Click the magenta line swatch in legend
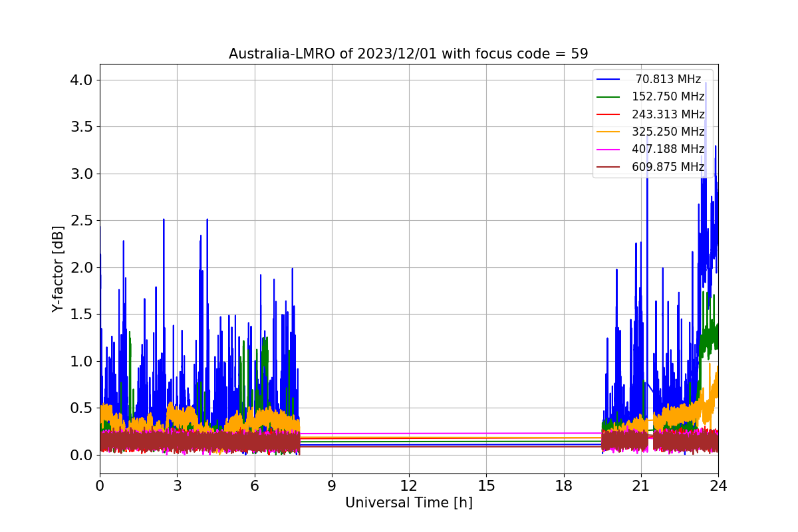798x532 pixels. click(608, 150)
